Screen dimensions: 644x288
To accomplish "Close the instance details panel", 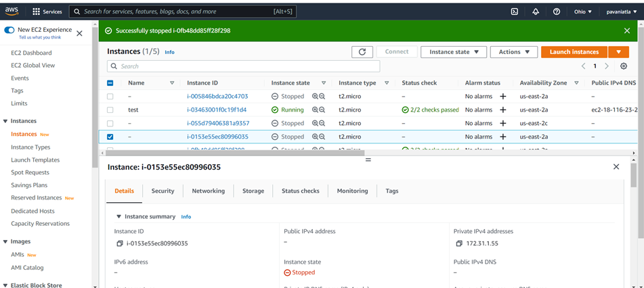I will (x=616, y=166).
